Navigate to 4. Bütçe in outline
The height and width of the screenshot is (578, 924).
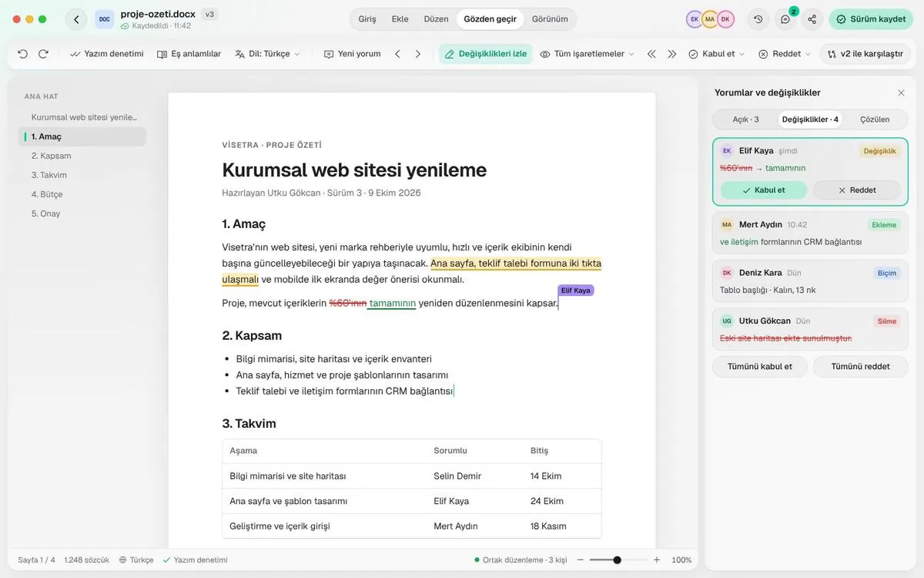coord(82,194)
